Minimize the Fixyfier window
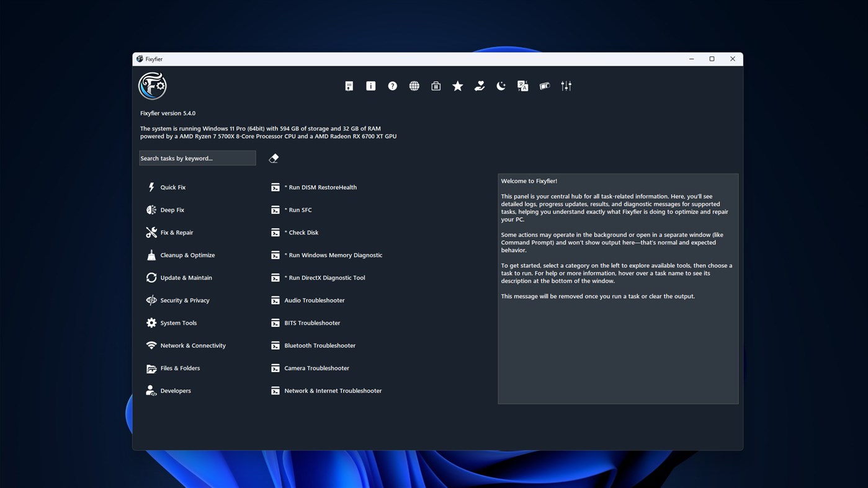 click(x=691, y=59)
